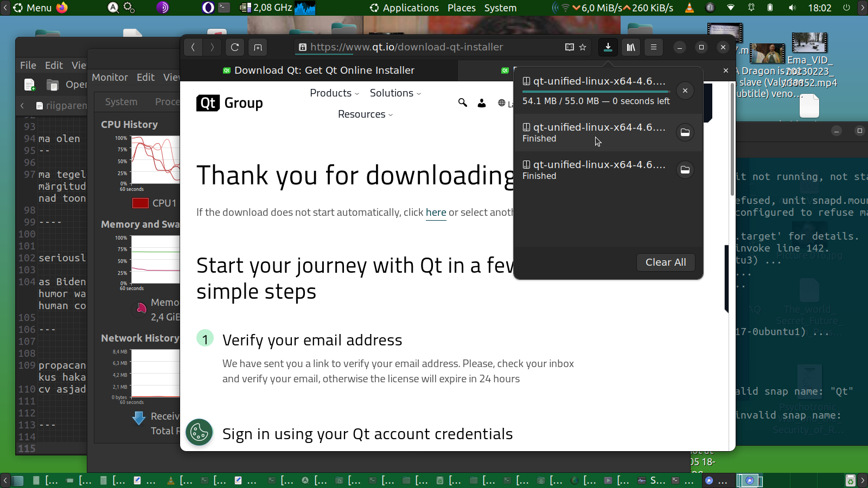Go forward in the browser history
The image size is (868, 488).
[x=212, y=47]
